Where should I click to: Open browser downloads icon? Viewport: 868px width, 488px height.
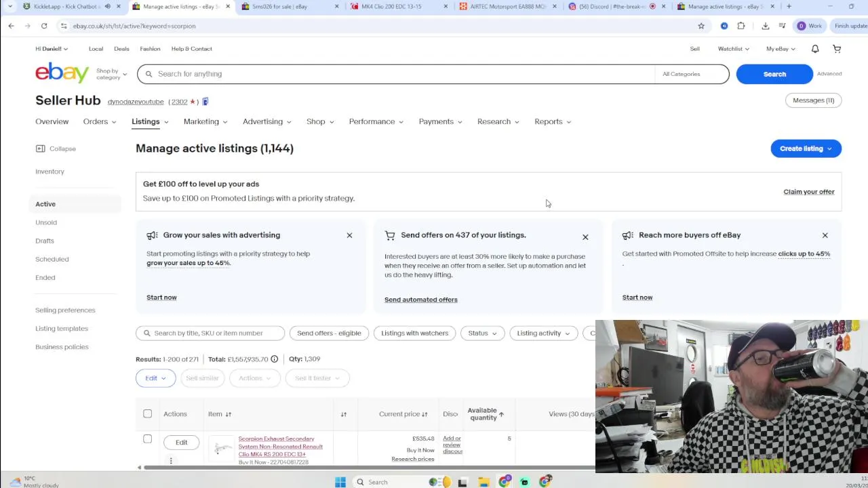point(766,26)
